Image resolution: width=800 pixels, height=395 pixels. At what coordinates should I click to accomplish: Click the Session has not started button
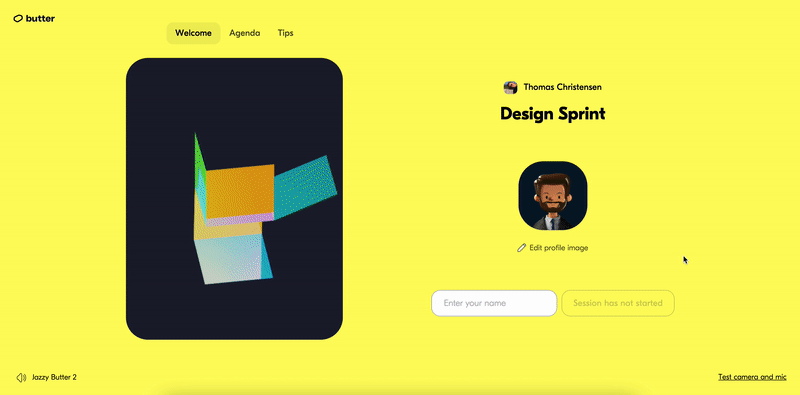[x=618, y=303]
